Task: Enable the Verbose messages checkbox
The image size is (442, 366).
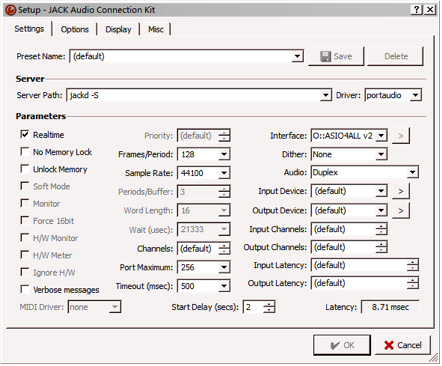Action: click(25, 289)
